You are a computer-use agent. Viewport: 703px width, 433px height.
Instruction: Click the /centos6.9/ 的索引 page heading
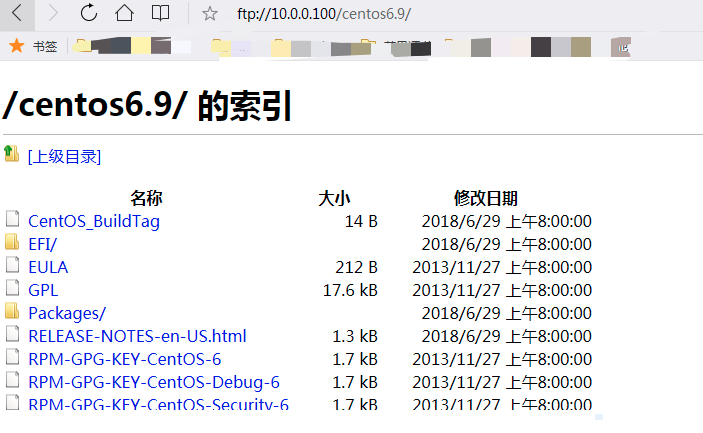[147, 106]
